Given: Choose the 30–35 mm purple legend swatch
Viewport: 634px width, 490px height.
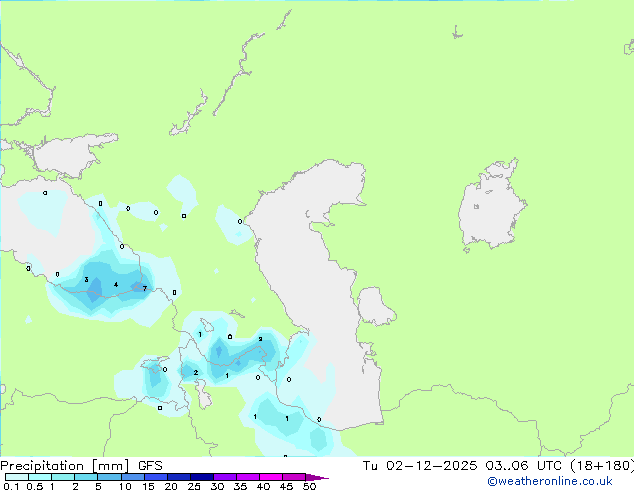Looking at the screenshot, I should click(x=225, y=477).
